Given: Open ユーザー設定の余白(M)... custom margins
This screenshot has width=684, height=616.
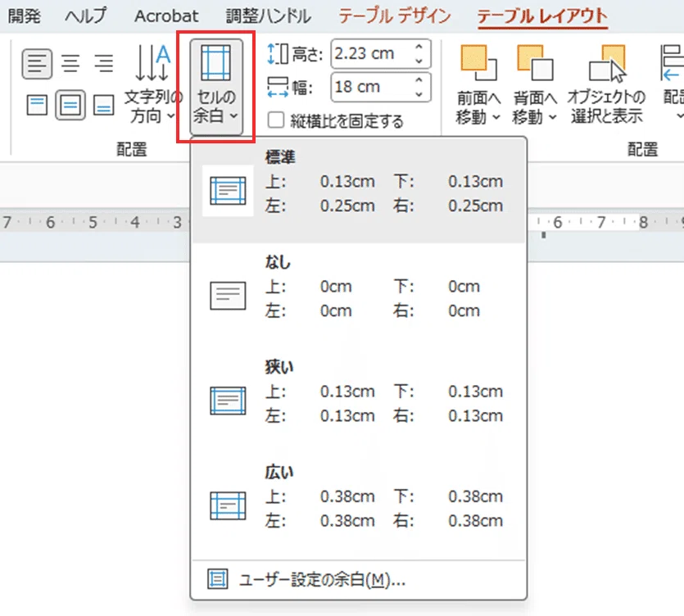Looking at the screenshot, I should (x=359, y=580).
